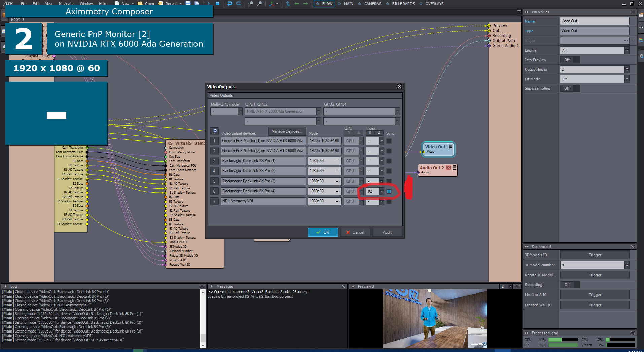644x352 pixels.
Task: Click the GPU load bar in ProcessorLoad
Action: 563,340
